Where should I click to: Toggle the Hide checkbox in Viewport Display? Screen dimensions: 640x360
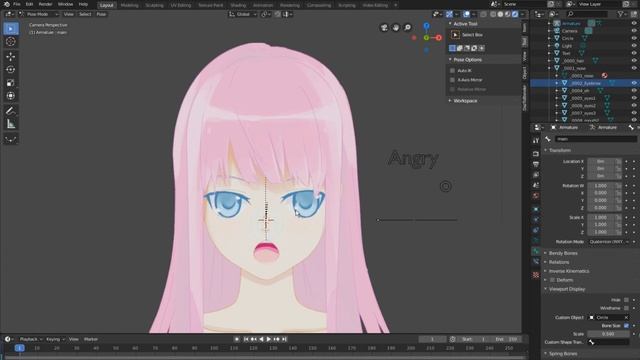[x=626, y=300]
